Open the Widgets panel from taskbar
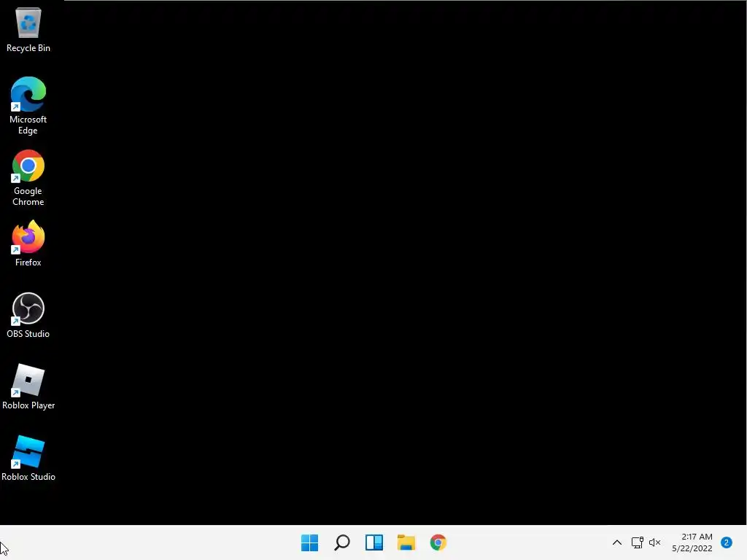The height and width of the screenshot is (560, 747). pos(374,542)
